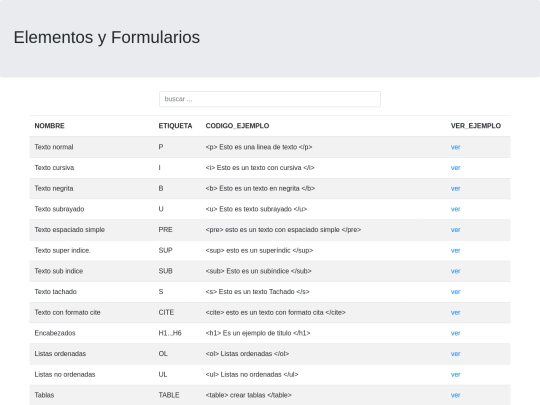The image size is (540, 405).
Task: Open the ver link for Texto subrayado
Action: point(455,209)
